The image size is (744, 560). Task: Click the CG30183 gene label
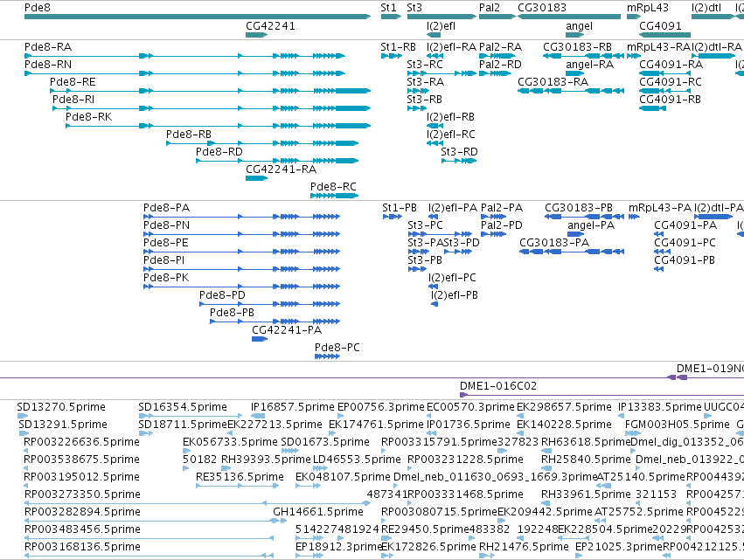click(x=542, y=8)
